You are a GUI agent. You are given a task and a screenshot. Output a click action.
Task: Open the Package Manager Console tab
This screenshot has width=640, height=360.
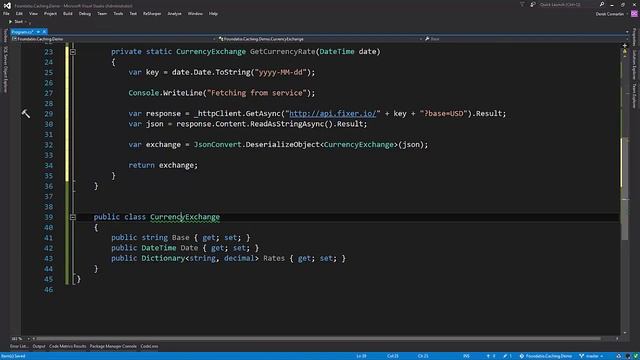113,347
